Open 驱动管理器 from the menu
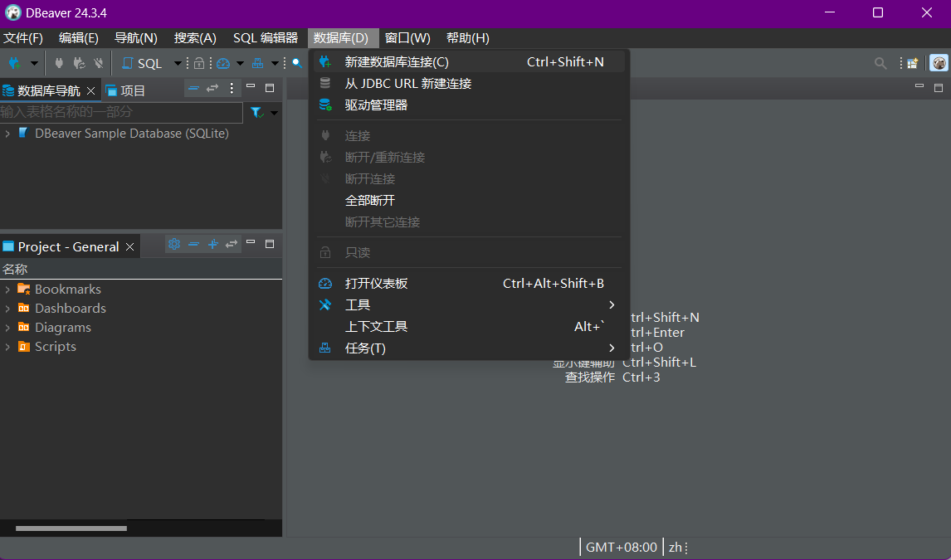951x560 pixels. pos(469,105)
